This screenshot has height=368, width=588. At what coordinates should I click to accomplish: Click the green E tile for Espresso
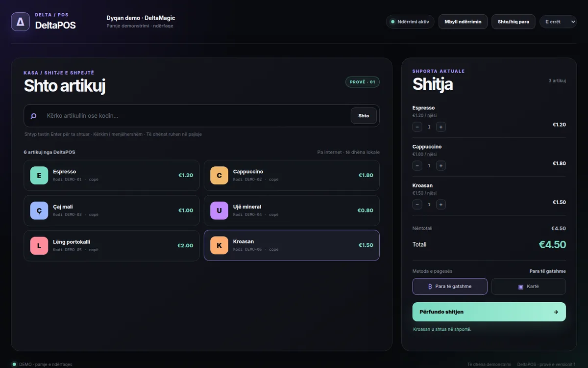(39, 175)
